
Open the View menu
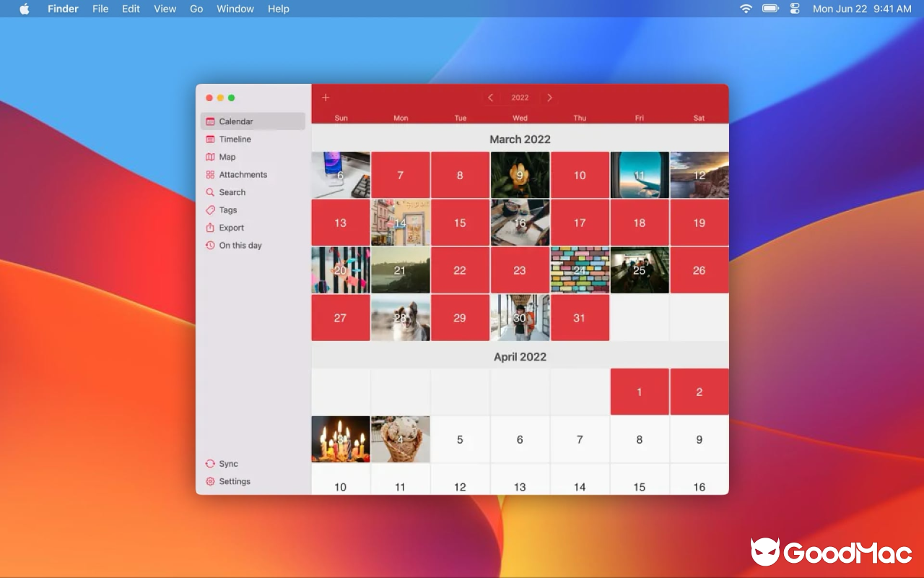pyautogui.click(x=165, y=9)
